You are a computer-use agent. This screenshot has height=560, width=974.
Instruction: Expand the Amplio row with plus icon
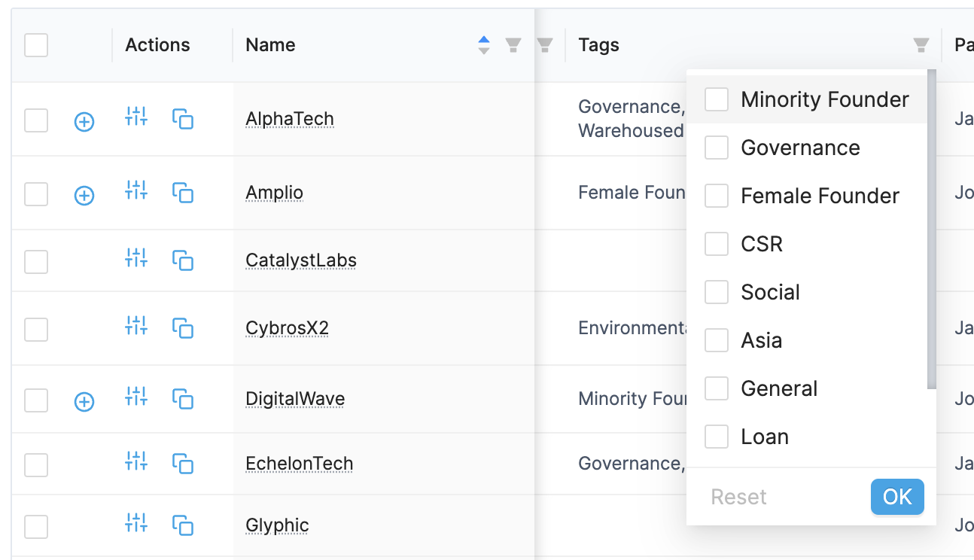click(84, 196)
